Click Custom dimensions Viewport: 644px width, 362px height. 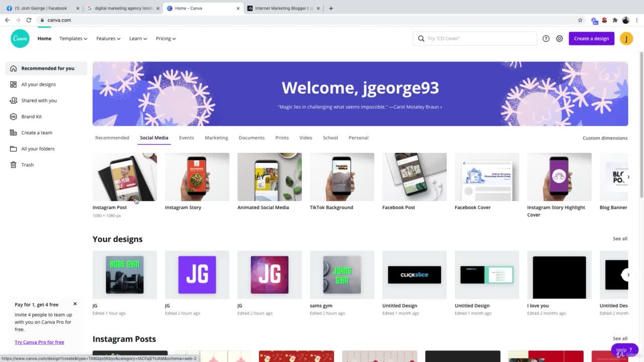click(605, 138)
